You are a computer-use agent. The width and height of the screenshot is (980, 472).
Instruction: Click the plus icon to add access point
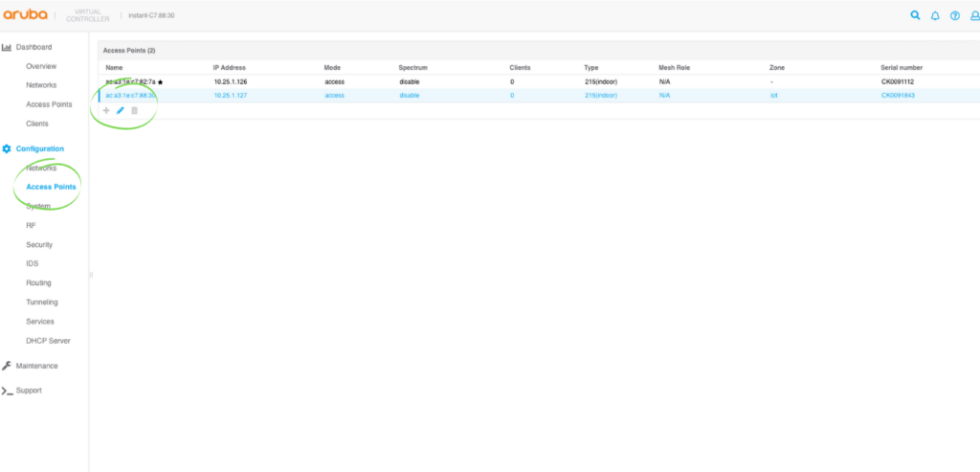click(x=106, y=111)
